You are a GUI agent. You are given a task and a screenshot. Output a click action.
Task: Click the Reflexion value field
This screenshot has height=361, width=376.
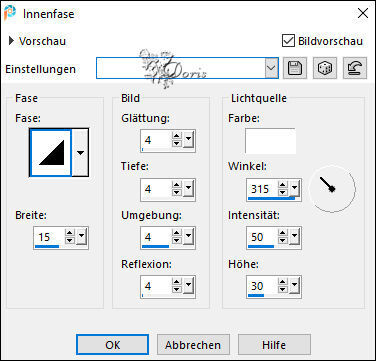pos(156,286)
